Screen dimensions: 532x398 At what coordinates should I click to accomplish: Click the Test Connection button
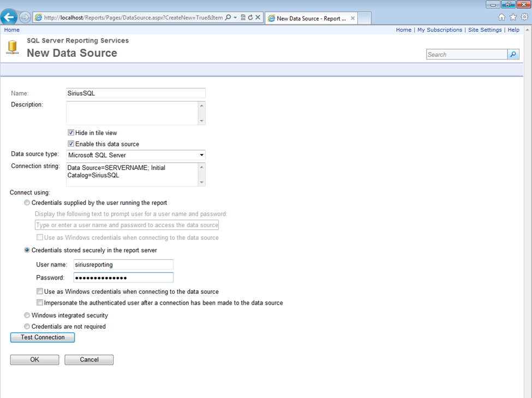[x=43, y=337]
